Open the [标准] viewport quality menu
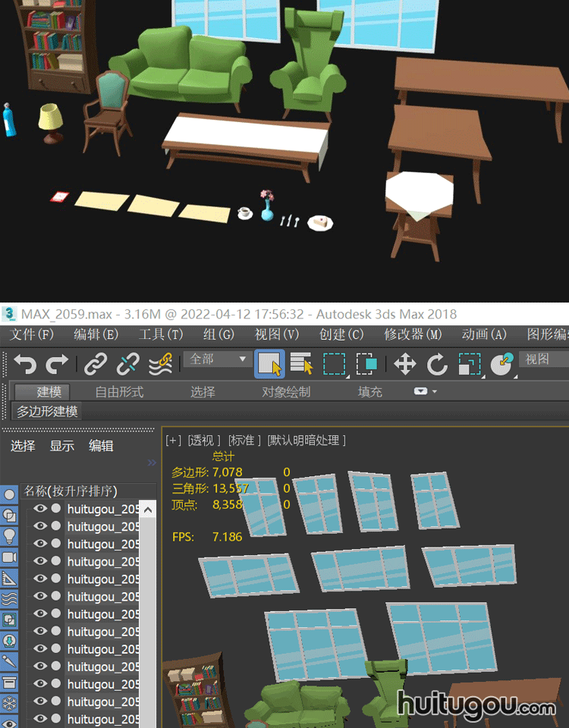Viewport: 569px width, 728px height. pyautogui.click(x=244, y=440)
